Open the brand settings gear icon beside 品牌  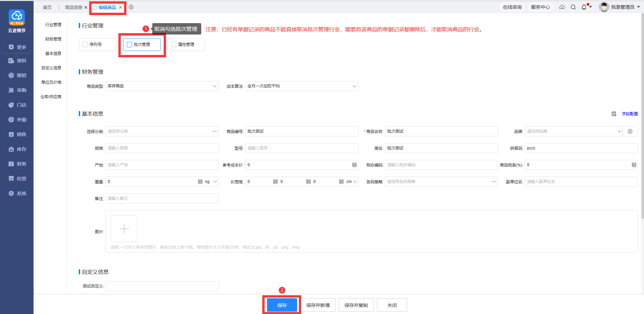[630, 131]
